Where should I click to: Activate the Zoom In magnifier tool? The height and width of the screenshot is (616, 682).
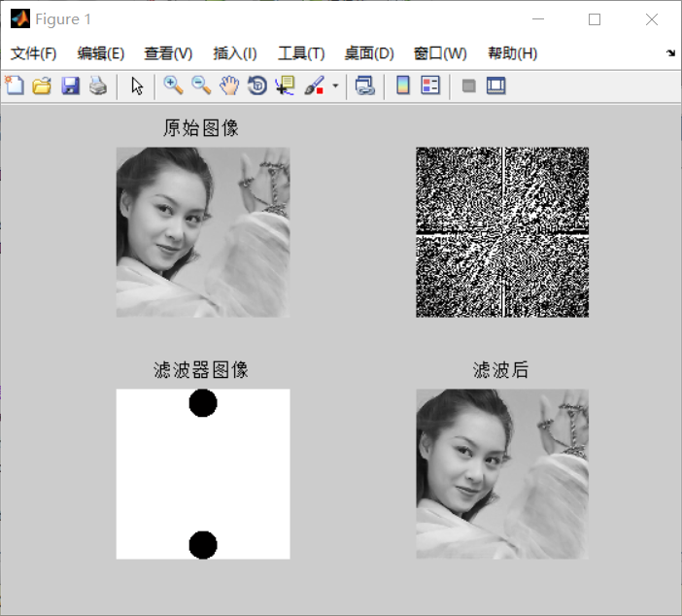coord(173,86)
